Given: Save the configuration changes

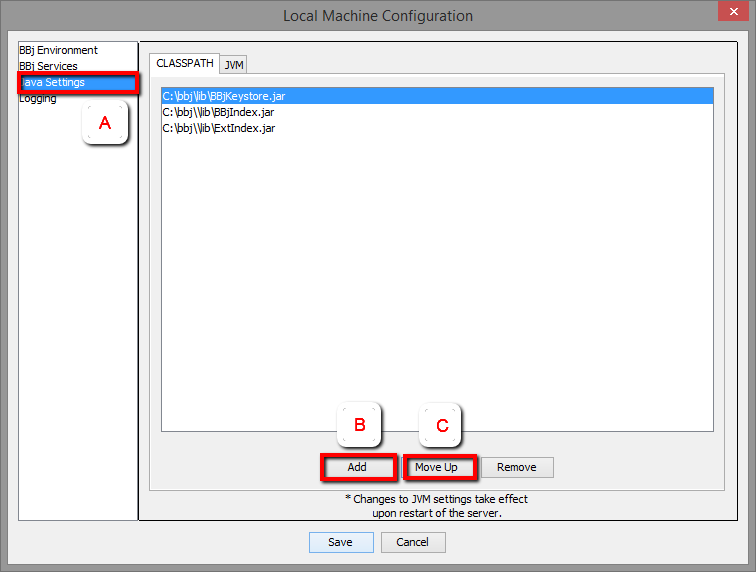Looking at the screenshot, I should [x=340, y=542].
